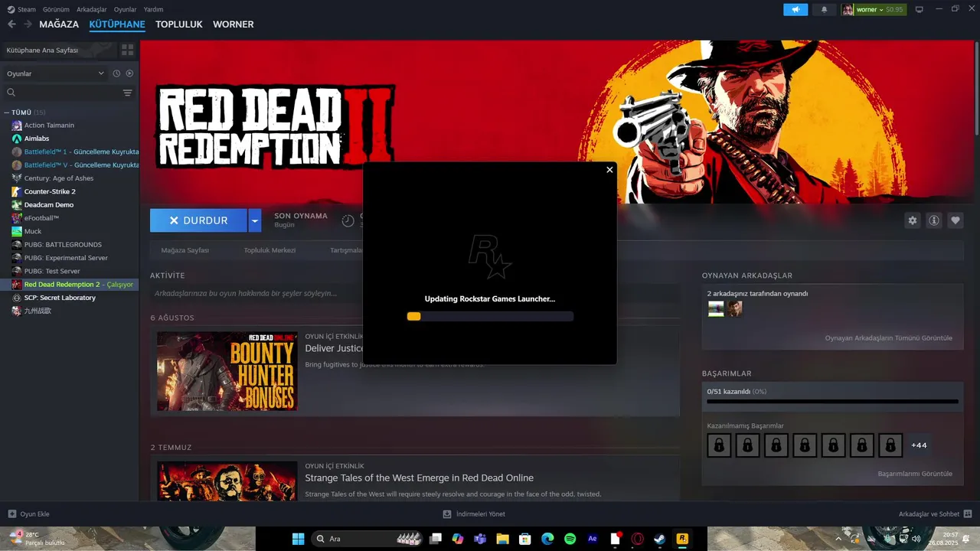Open the Arkadaşlar menu
980x551 pixels.
(92, 9)
